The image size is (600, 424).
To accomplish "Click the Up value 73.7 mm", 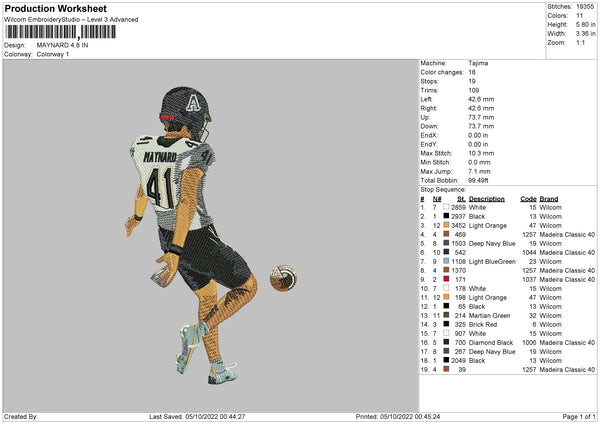I will pyautogui.click(x=481, y=117).
